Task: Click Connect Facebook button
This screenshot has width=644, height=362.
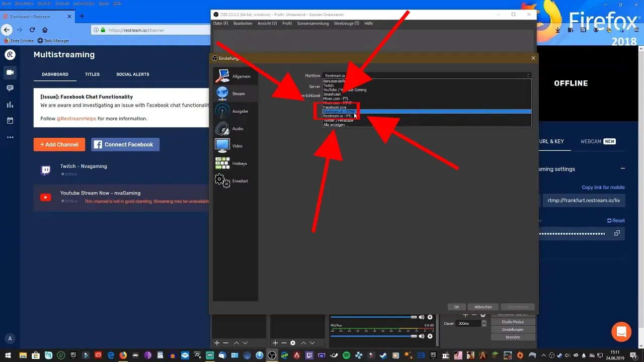Action: 125,144
